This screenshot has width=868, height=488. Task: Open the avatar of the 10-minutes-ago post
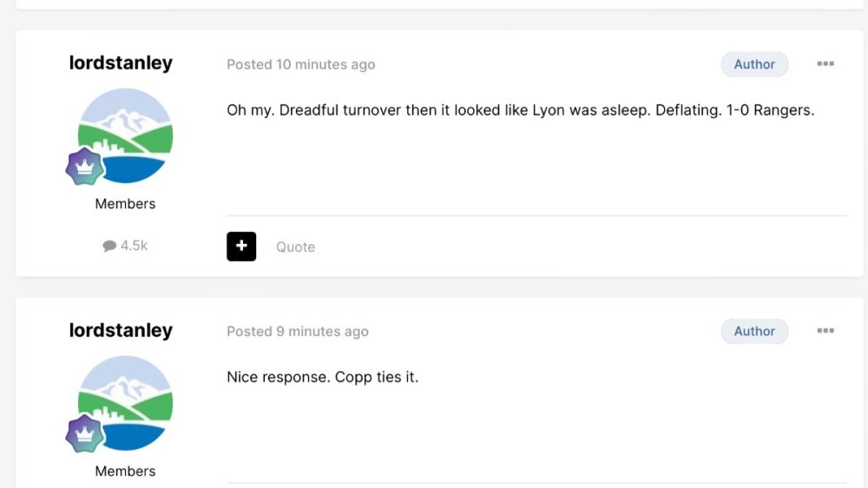pos(126,135)
